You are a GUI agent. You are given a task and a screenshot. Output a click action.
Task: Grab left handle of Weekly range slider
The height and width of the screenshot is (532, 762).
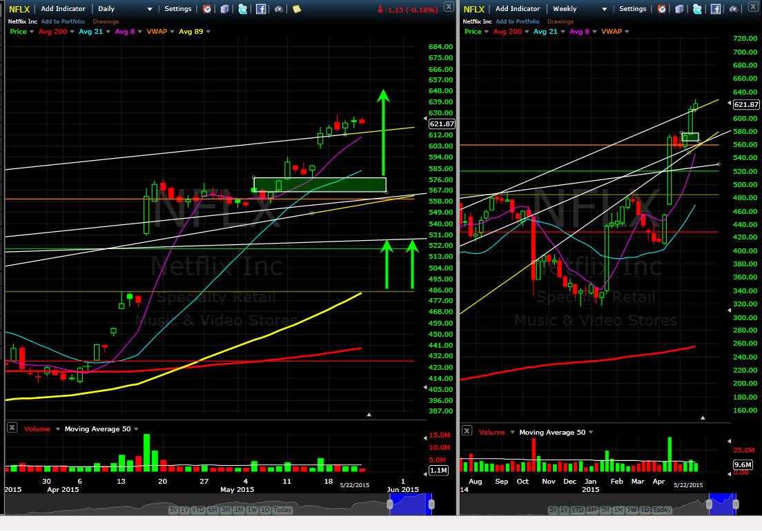[x=710, y=504]
